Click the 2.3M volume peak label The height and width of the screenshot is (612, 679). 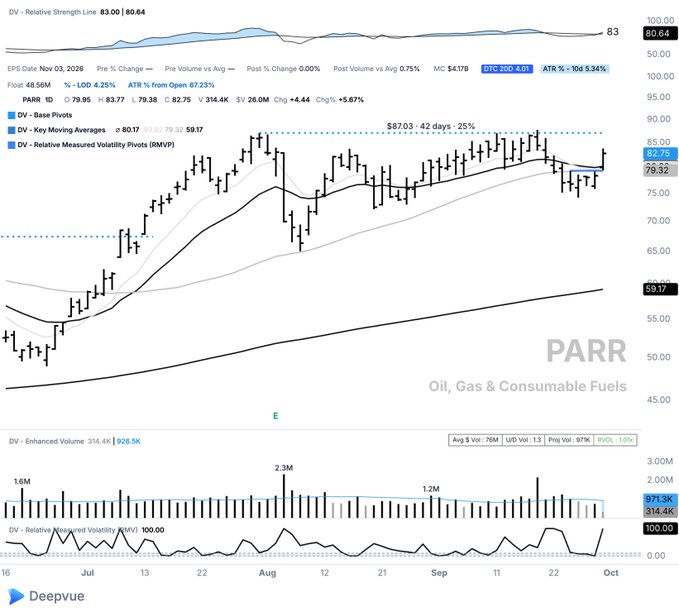tap(284, 468)
